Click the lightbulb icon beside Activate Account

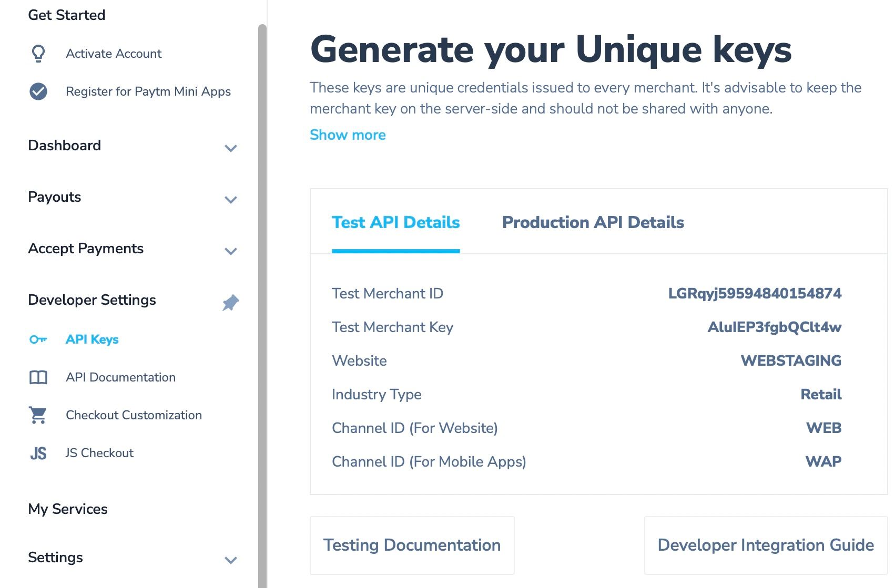(38, 54)
